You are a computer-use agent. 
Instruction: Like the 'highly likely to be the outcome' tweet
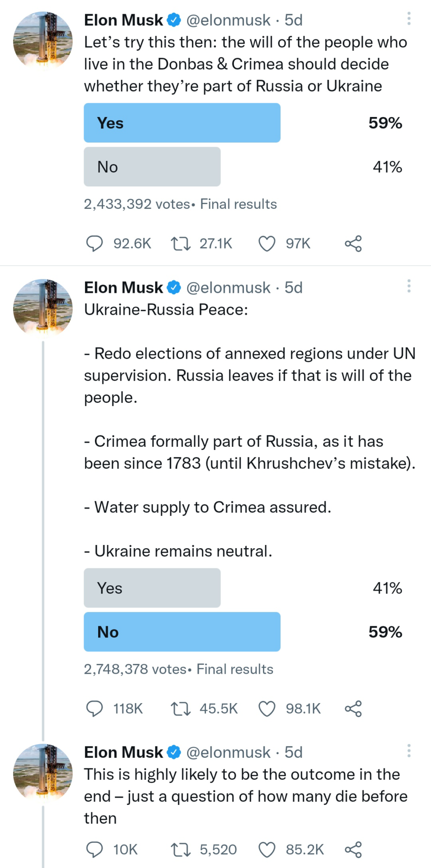pyautogui.click(x=267, y=849)
